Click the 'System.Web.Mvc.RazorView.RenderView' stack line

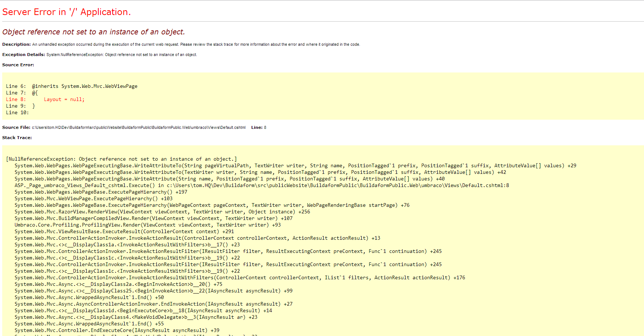162,212
